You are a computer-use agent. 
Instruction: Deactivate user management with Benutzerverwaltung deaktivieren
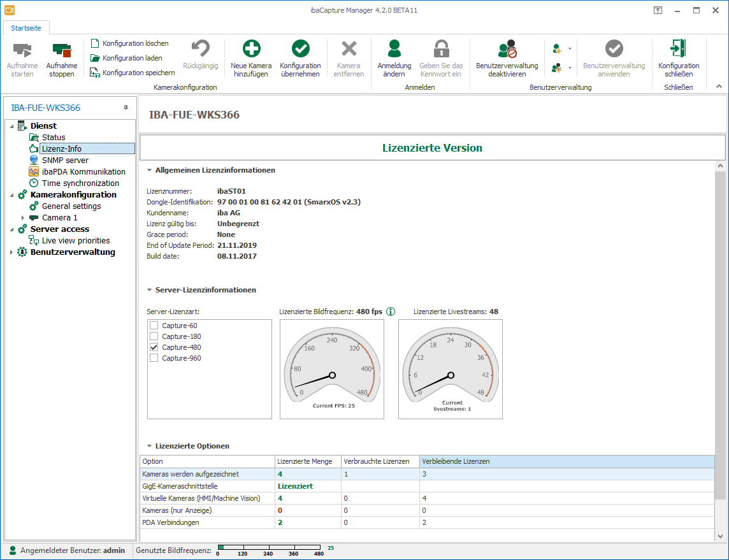coord(507,50)
